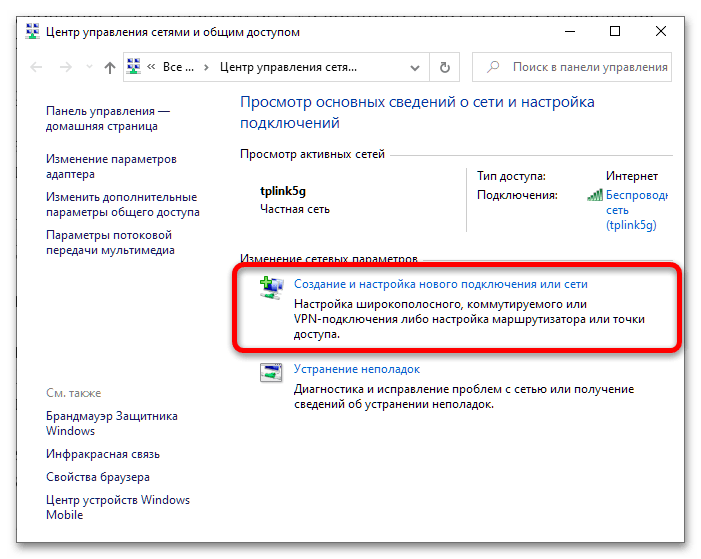Go up one level with up arrow
Image resolution: width=701 pixels, height=559 pixels.
tap(110, 68)
